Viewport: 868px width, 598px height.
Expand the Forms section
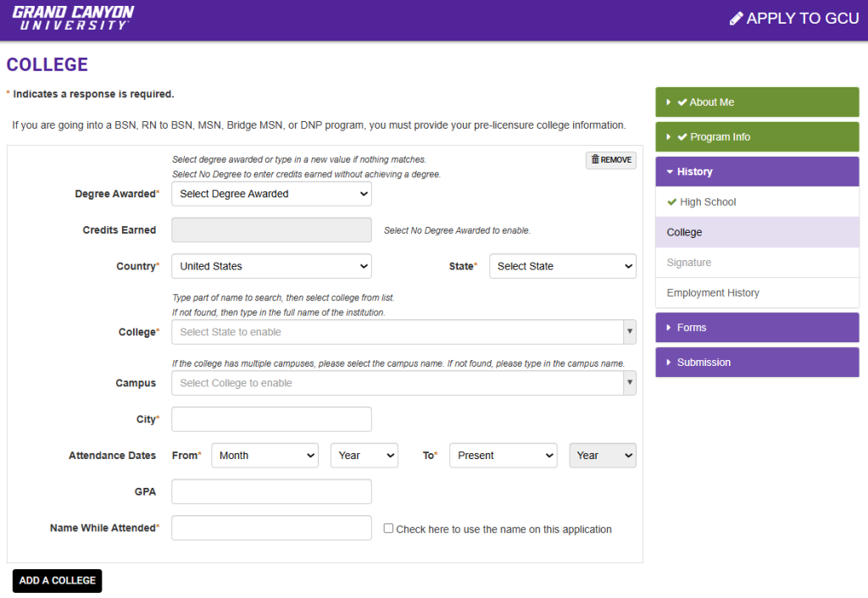point(691,328)
